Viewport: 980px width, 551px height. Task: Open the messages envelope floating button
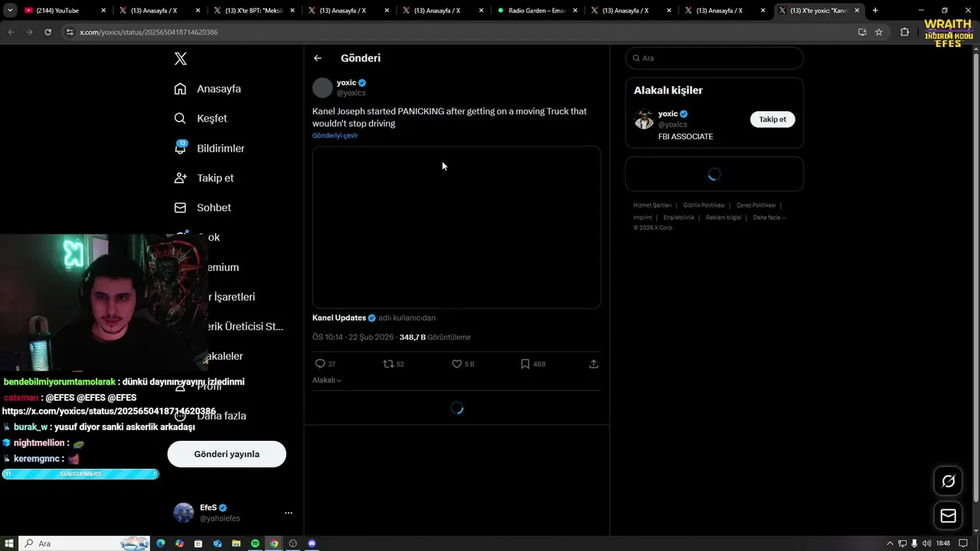(948, 516)
